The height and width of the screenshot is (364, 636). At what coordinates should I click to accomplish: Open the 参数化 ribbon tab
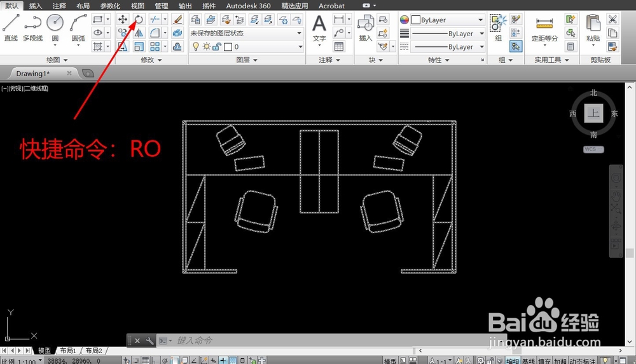click(110, 6)
